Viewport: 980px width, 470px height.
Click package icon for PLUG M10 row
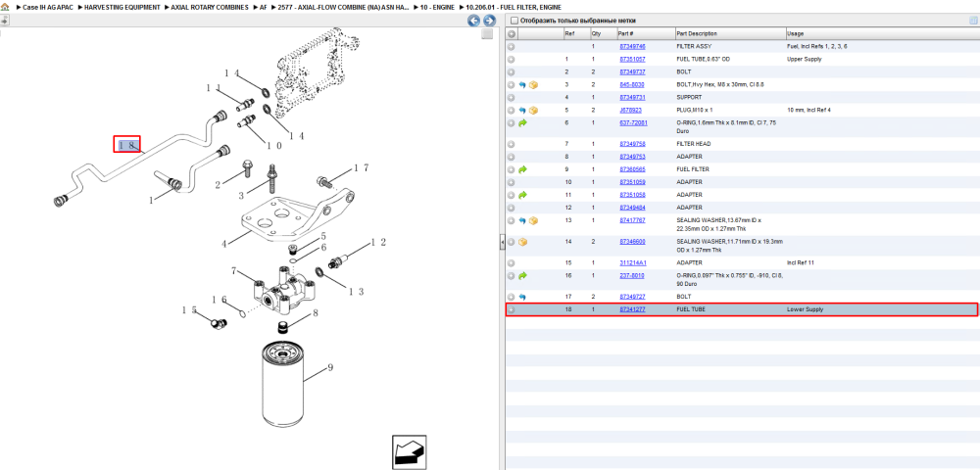pyautogui.click(x=533, y=110)
